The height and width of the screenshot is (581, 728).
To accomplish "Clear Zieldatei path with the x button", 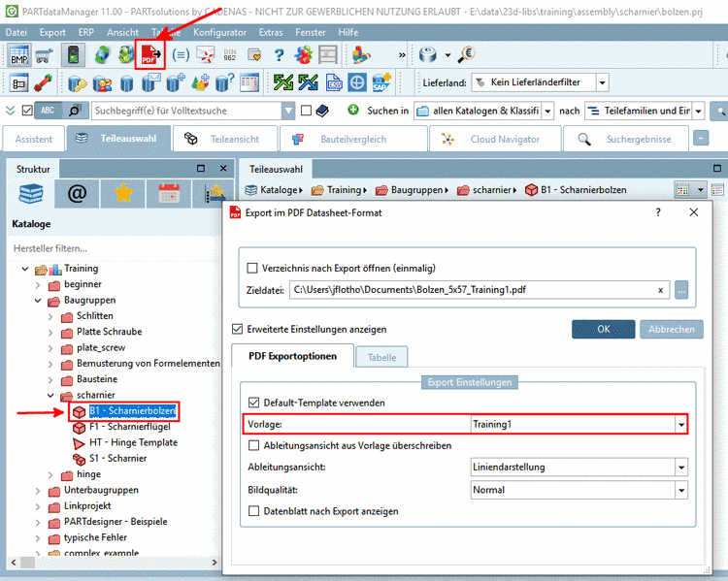I will (660, 291).
